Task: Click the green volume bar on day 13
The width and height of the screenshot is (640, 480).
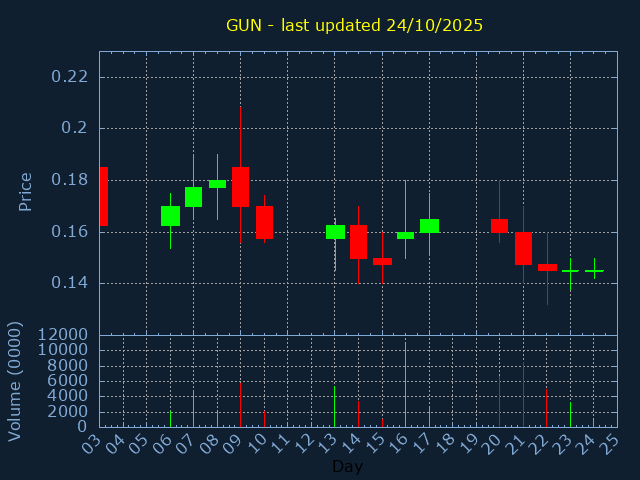Action: tap(334, 406)
